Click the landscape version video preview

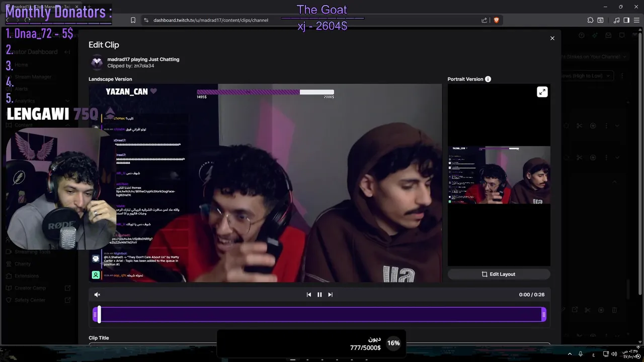coord(265,183)
